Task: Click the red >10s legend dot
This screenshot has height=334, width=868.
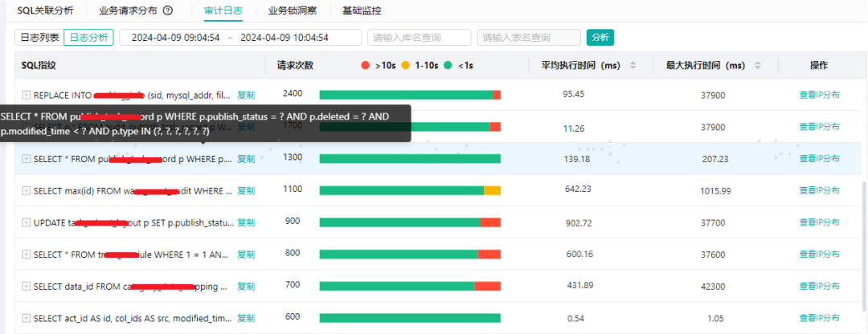Action: click(365, 65)
